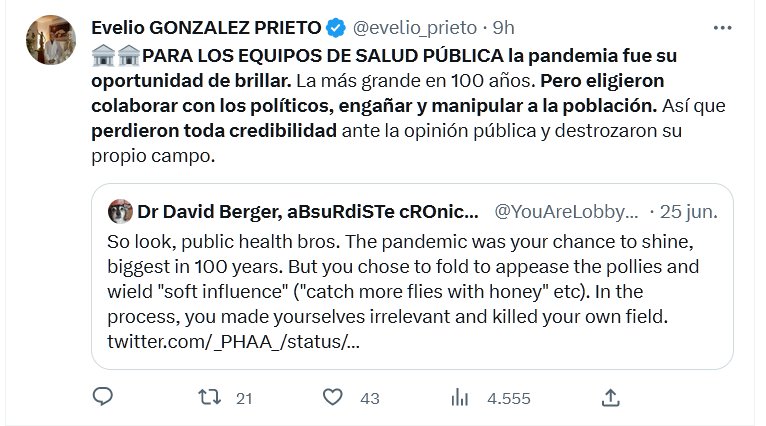Like the tweet with heart icon
Image resolution: width=766 pixels, height=426 pixels.
tap(334, 398)
